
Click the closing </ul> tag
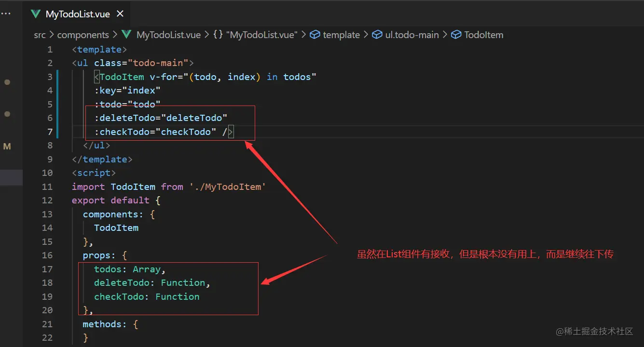(96, 145)
